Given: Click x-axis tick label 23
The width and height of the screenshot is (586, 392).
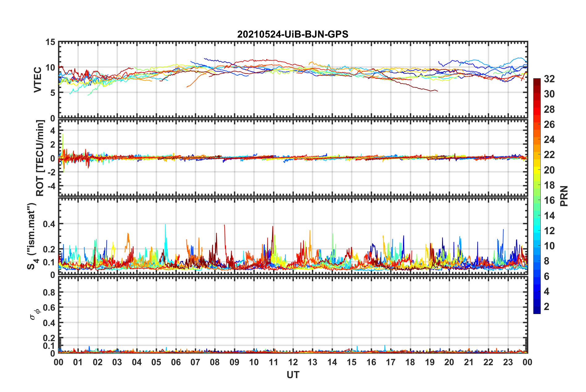Looking at the screenshot, I should (508, 362).
